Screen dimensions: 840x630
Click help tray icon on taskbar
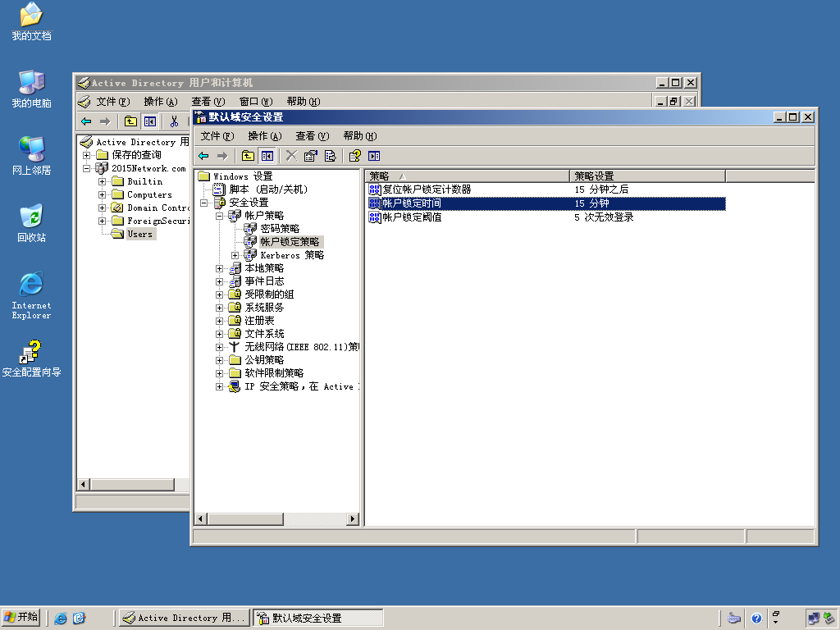tap(756, 619)
